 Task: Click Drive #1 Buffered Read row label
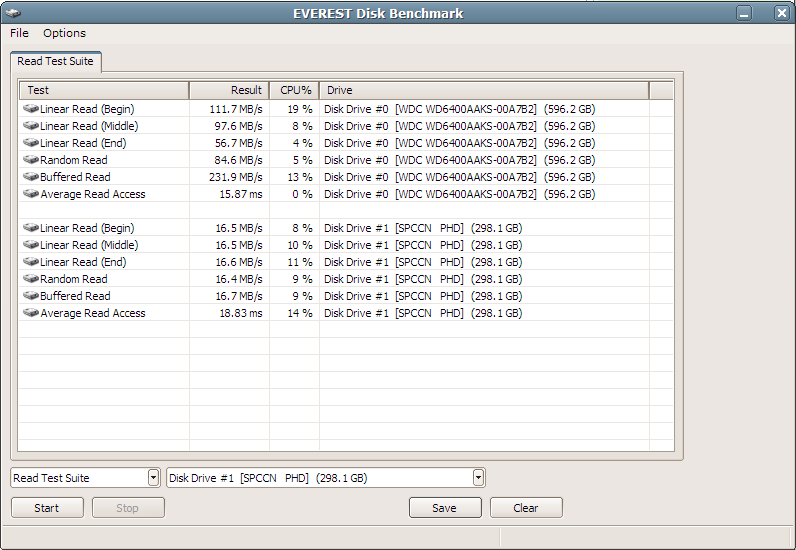[x=75, y=296]
